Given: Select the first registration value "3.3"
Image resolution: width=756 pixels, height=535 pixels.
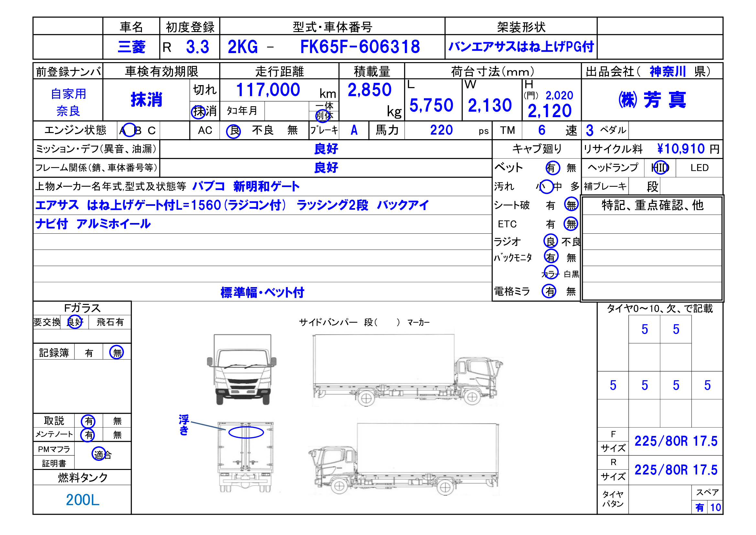Looking at the screenshot, I should pyautogui.click(x=198, y=47).
